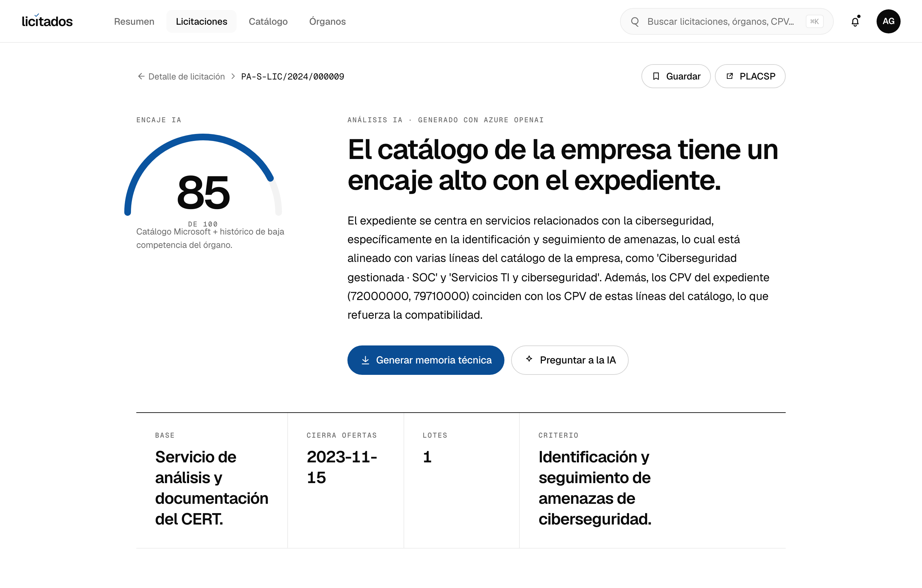Click the CIERRA OFERTAS label

coord(341,435)
